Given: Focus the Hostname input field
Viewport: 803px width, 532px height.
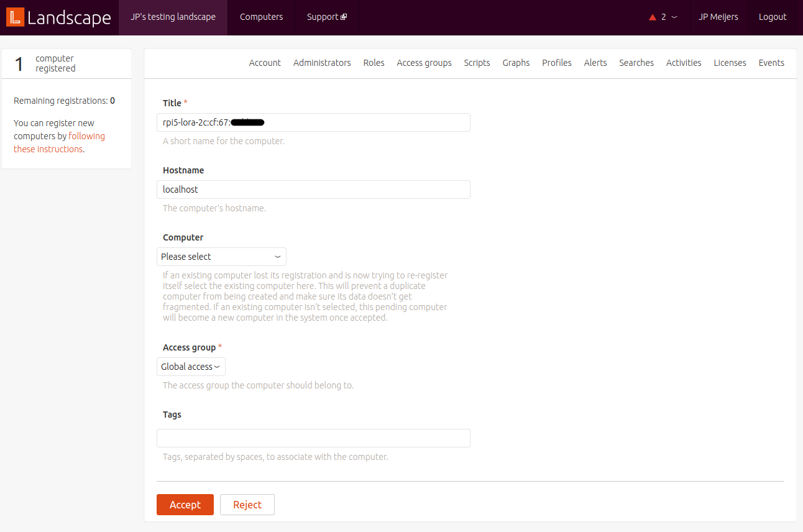Looking at the screenshot, I should point(313,190).
